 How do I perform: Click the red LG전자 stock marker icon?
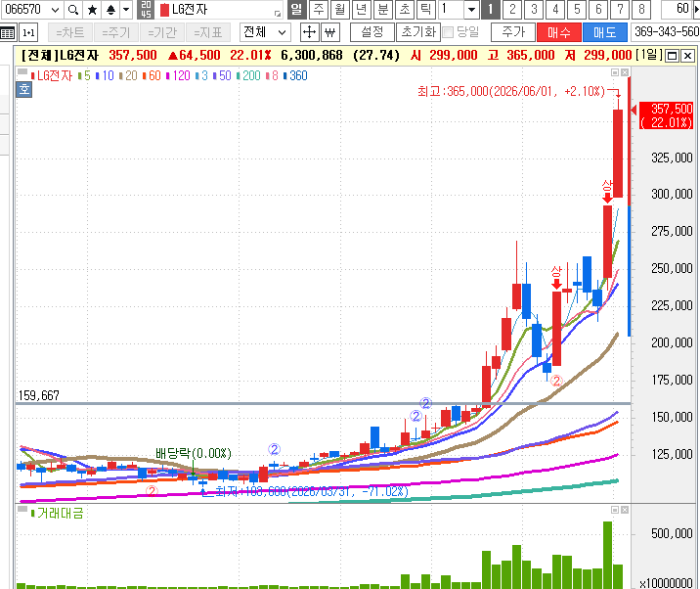pyautogui.click(x=164, y=10)
